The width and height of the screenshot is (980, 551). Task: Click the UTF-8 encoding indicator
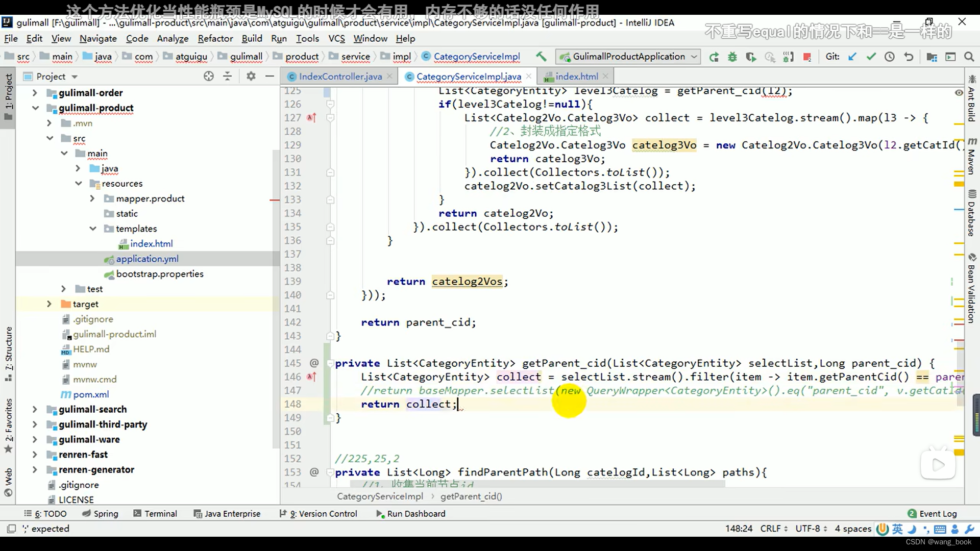point(811,528)
